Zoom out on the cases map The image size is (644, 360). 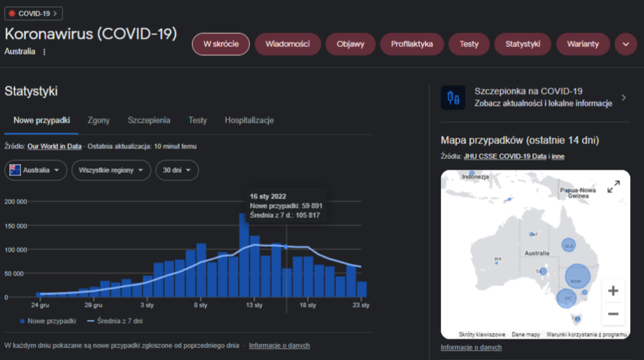tap(613, 314)
